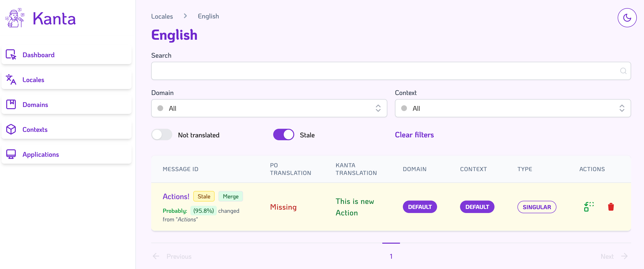The height and width of the screenshot is (269, 644).
Task: Open the Domains menu item
Action: 35,105
